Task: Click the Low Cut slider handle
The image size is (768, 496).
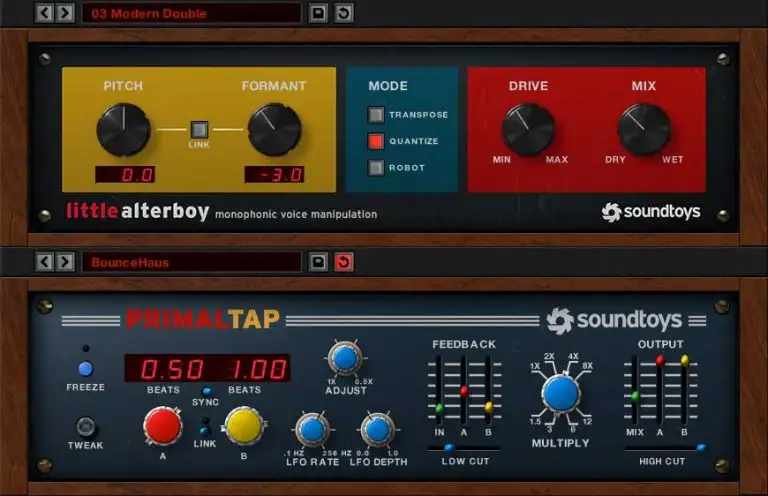Action: 449,448
